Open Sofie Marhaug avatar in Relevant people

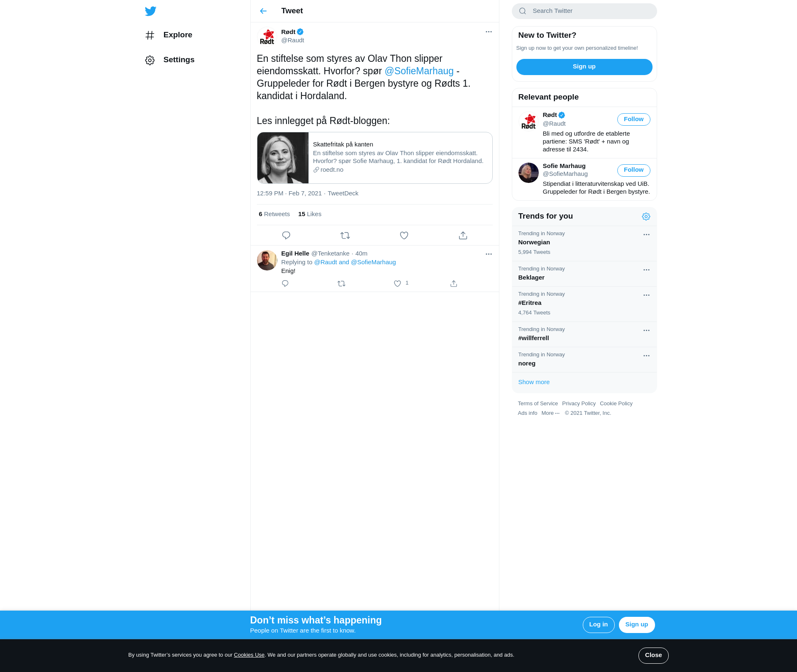pos(528,173)
